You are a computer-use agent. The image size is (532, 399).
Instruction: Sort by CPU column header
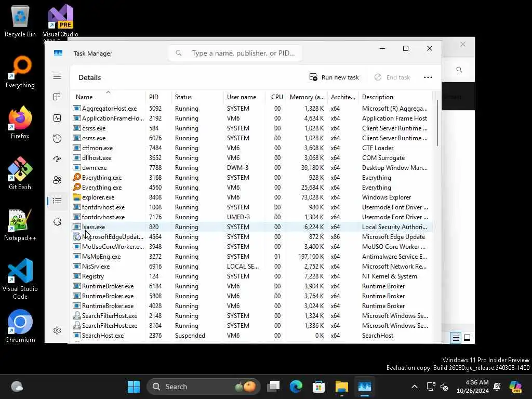coord(276,97)
